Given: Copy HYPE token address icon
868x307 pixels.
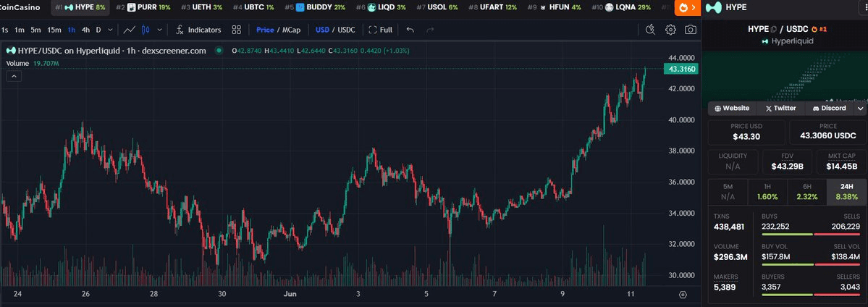Looking at the screenshot, I should pyautogui.click(x=774, y=29).
